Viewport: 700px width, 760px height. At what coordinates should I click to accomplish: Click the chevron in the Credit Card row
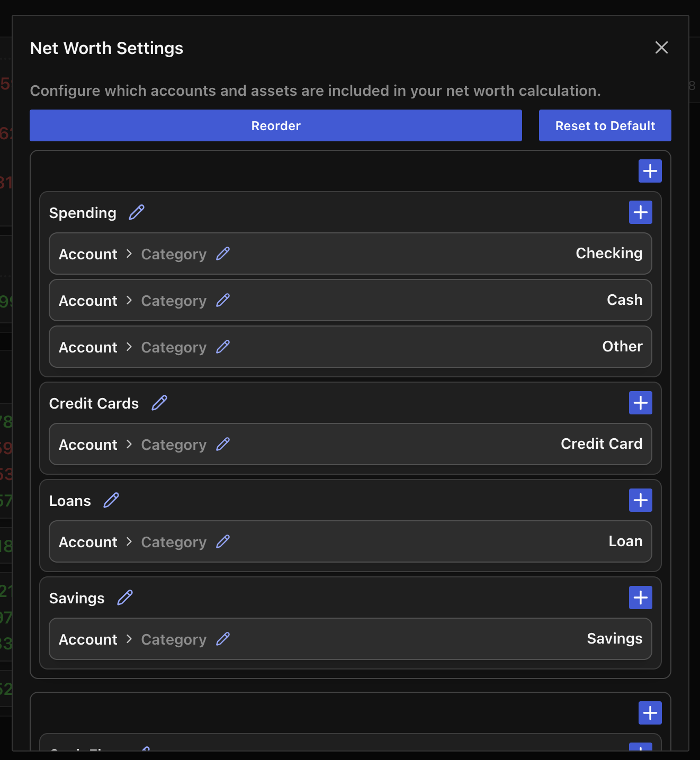pos(129,444)
